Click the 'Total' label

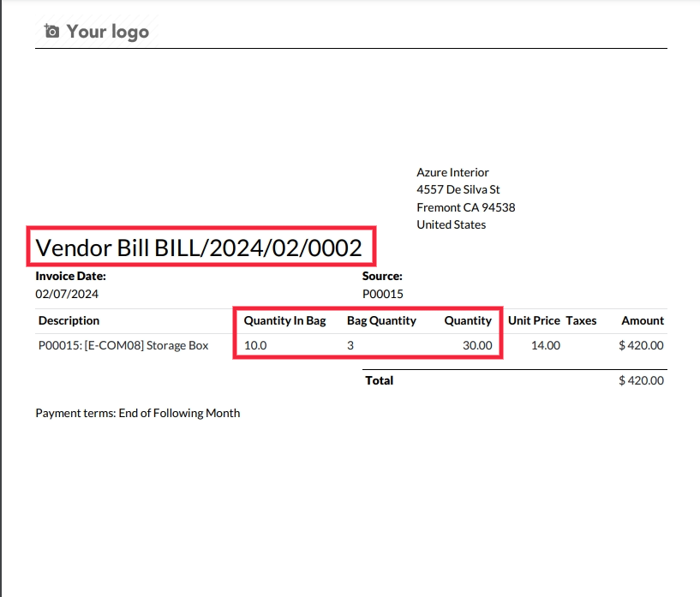pos(379,380)
